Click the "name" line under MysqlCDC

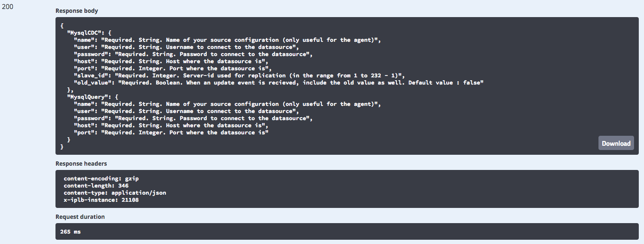tap(227, 40)
